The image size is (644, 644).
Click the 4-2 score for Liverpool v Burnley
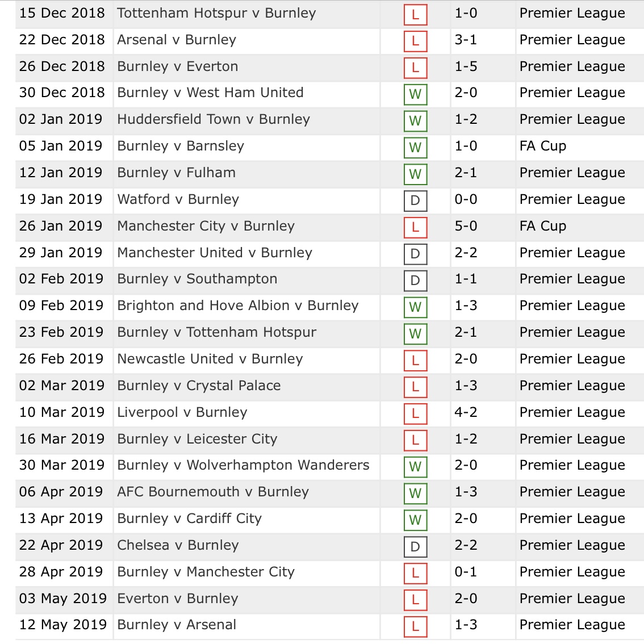pyautogui.click(x=466, y=412)
